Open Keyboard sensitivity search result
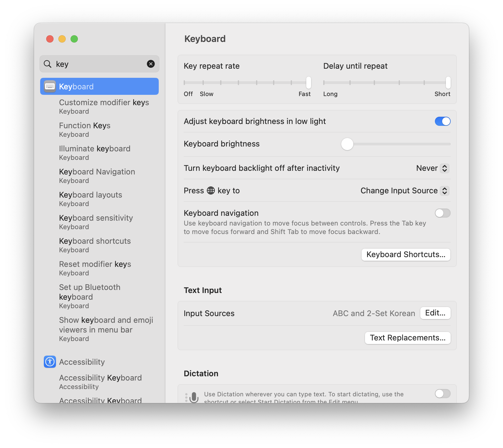 point(96,222)
